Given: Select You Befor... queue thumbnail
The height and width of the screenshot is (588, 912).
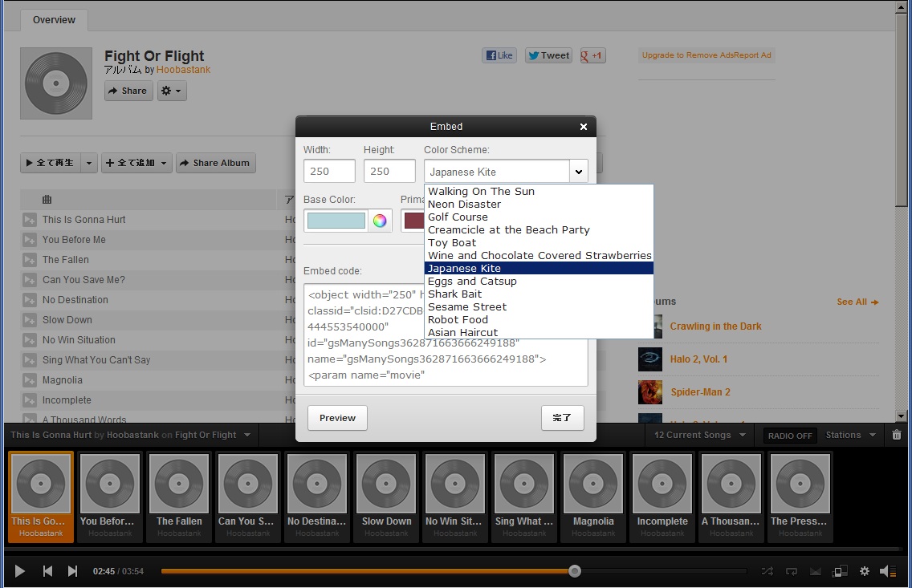Looking at the screenshot, I should tap(110, 497).
